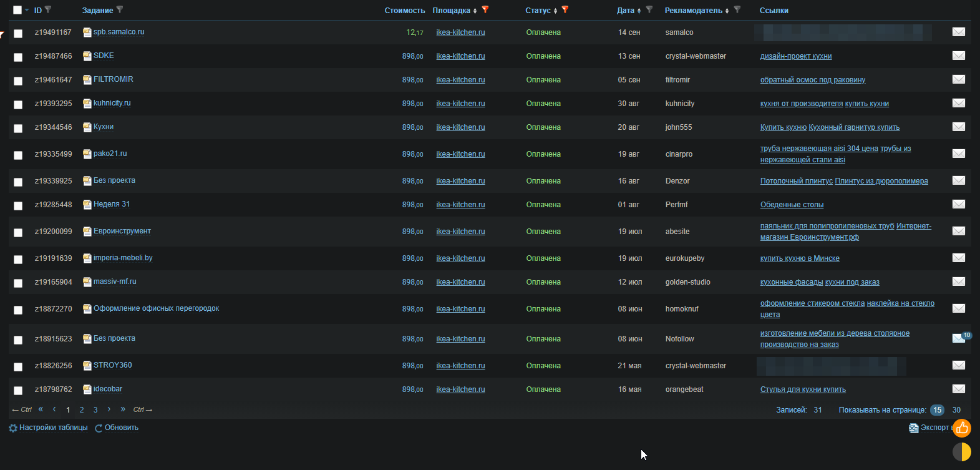Open the link дизайн-проект кухни
980x470 pixels.
796,56
